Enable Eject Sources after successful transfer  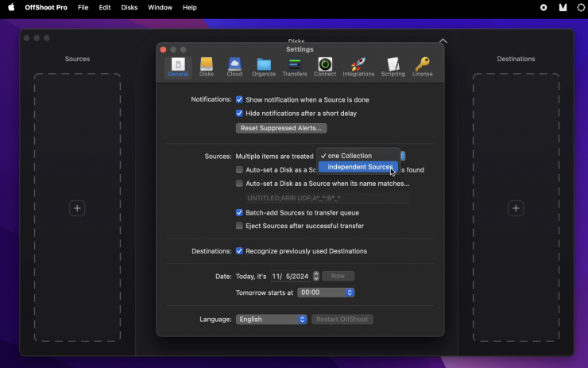tap(239, 226)
